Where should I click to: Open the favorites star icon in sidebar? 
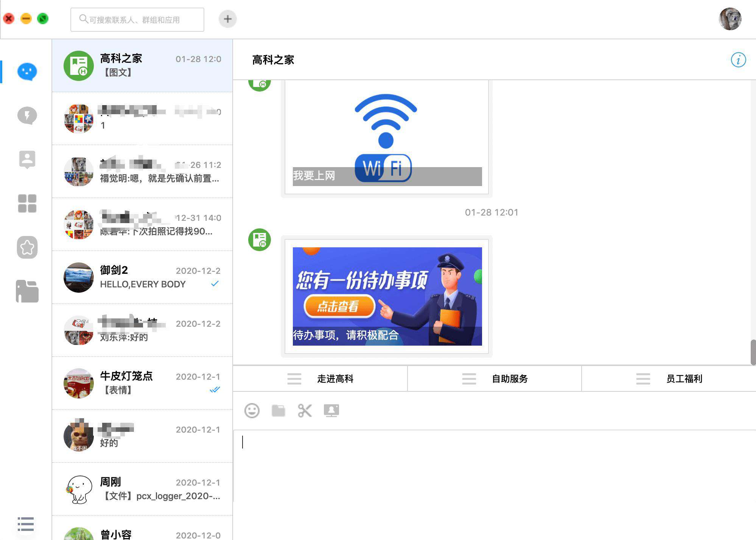tap(27, 247)
